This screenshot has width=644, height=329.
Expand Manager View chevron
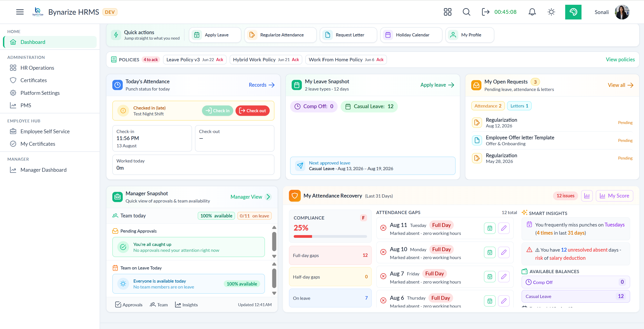tap(269, 197)
